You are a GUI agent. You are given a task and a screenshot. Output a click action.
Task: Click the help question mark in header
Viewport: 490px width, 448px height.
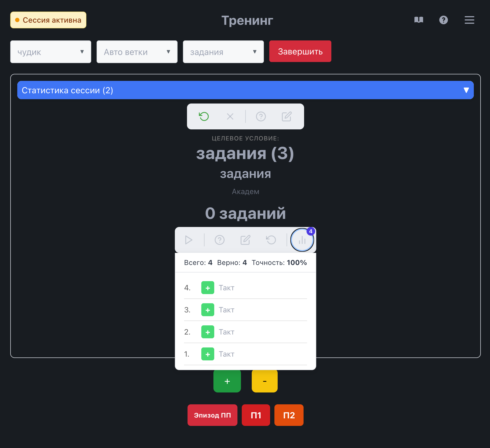tap(443, 20)
